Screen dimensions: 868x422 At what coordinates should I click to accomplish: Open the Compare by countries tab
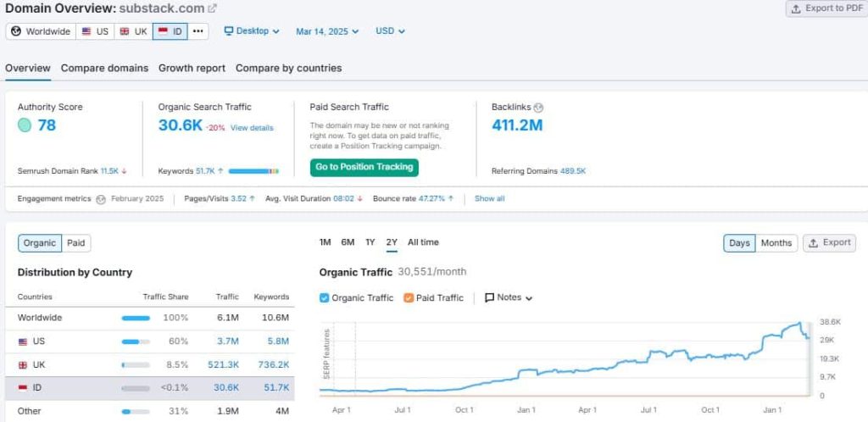(288, 68)
